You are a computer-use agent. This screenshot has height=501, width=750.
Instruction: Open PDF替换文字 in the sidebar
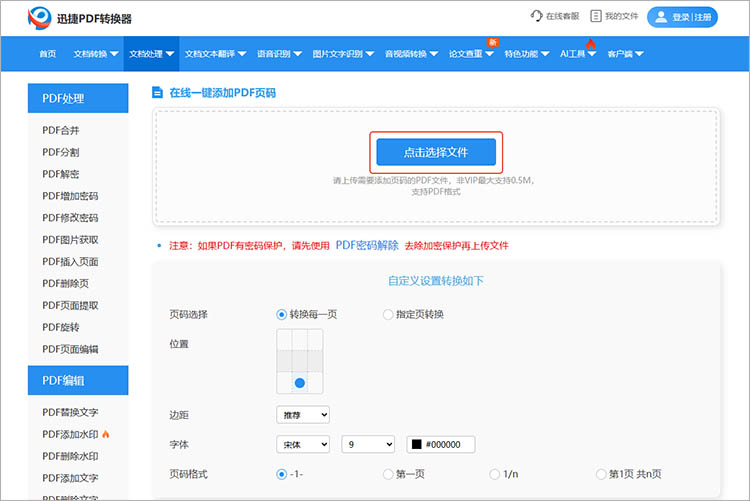coord(70,412)
